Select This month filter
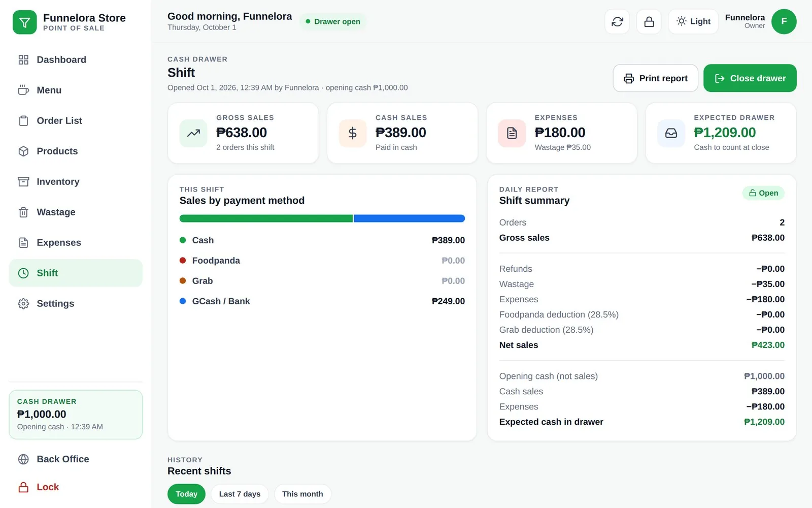Viewport: 812px width, 508px height. pyautogui.click(x=302, y=494)
